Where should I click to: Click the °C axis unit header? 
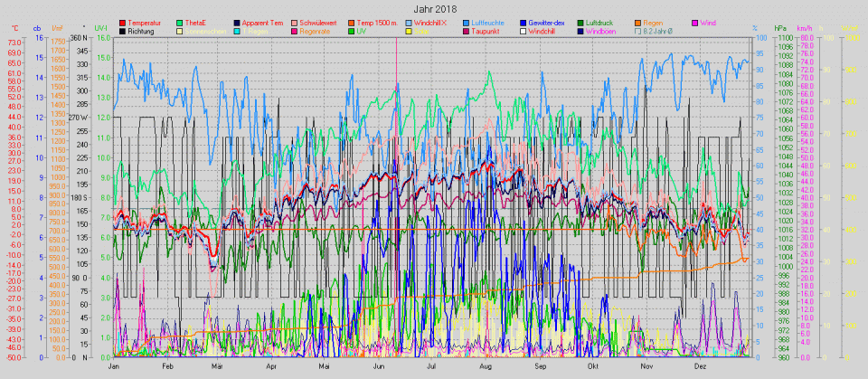(14, 30)
